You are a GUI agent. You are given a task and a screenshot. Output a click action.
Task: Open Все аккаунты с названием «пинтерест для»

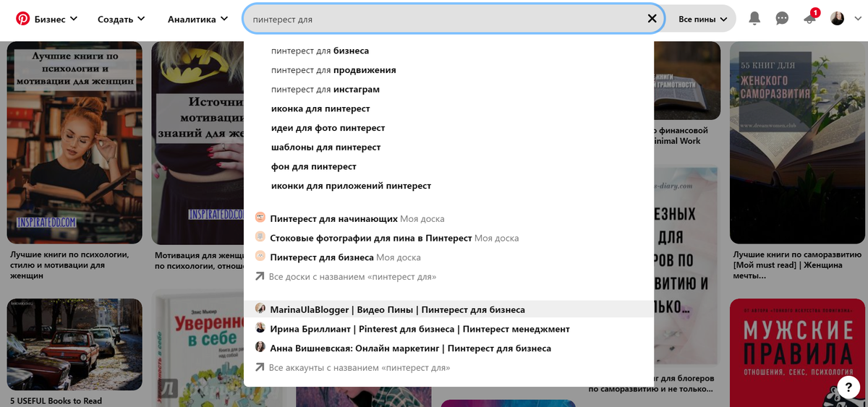coord(359,368)
